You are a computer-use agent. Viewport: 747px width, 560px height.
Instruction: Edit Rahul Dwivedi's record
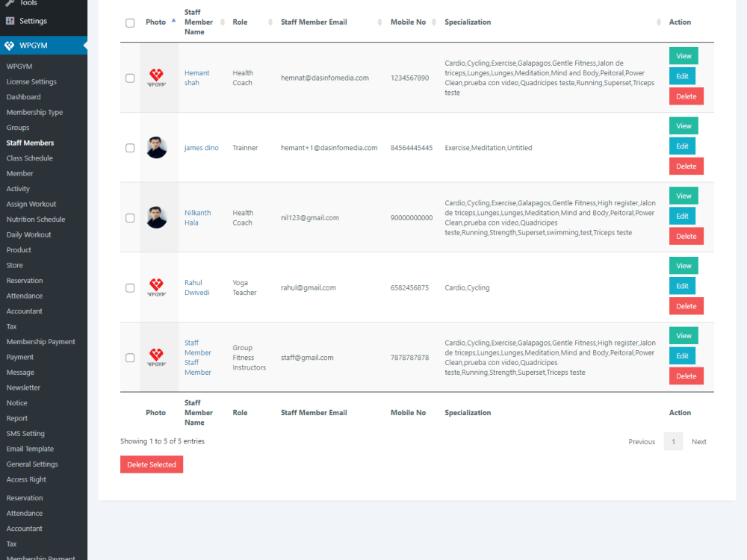(x=682, y=286)
